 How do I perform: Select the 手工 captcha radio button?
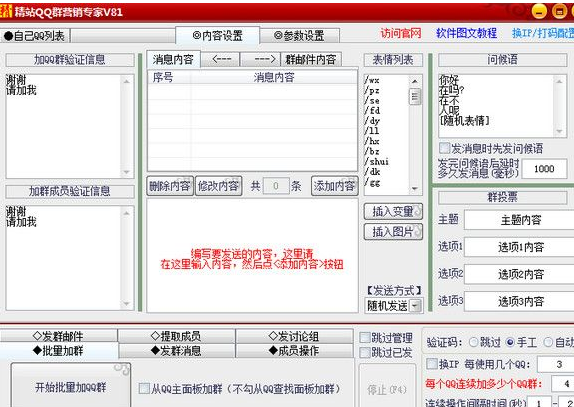click(510, 342)
